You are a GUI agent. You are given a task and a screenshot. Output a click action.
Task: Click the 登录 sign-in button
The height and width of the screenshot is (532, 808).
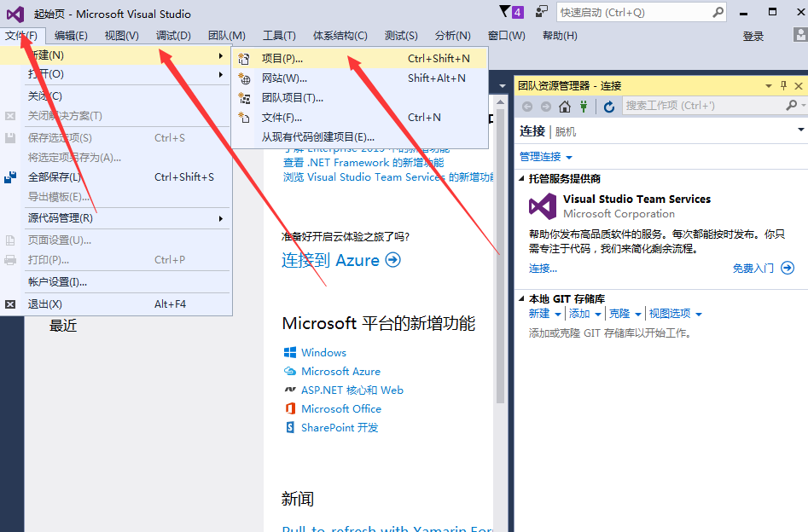point(753,36)
